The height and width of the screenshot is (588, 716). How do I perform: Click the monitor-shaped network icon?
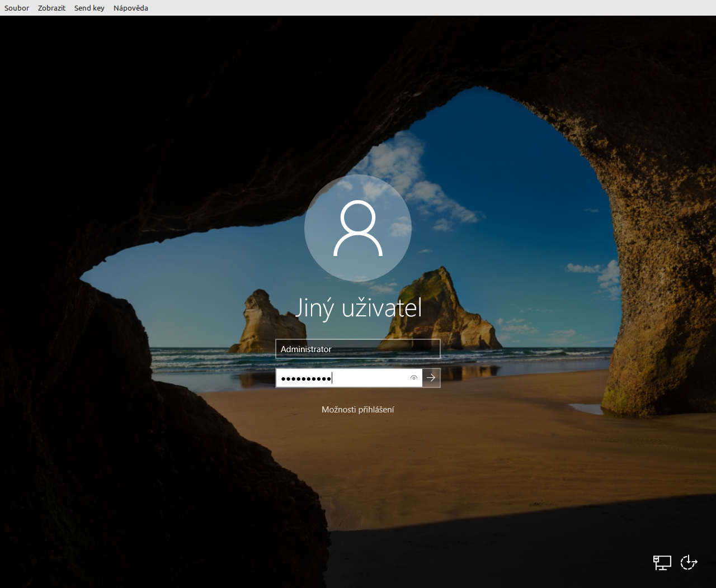click(662, 563)
